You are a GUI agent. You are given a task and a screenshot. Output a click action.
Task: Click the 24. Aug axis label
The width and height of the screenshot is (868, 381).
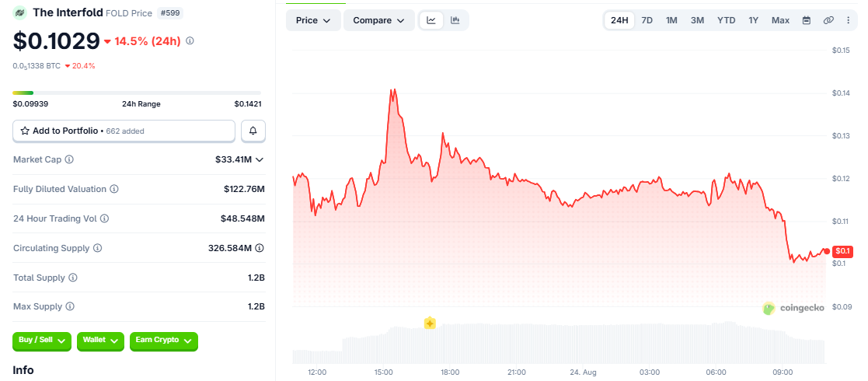583,372
